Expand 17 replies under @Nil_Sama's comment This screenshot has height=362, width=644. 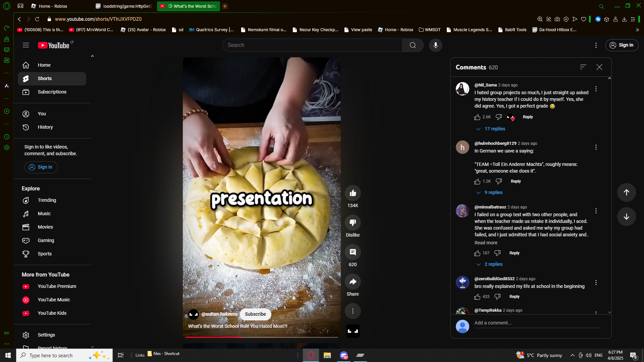[x=494, y=129]
